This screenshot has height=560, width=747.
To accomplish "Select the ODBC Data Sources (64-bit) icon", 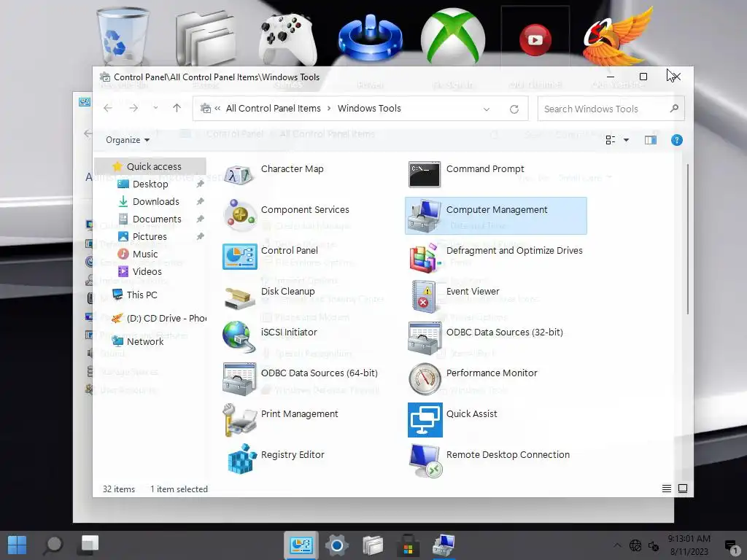I will (x=239, y=379).
